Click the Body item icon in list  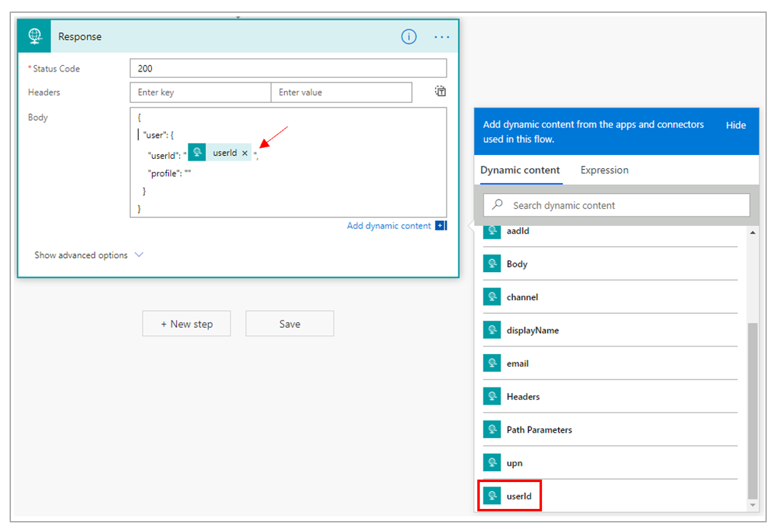click(x=492, y=264)
